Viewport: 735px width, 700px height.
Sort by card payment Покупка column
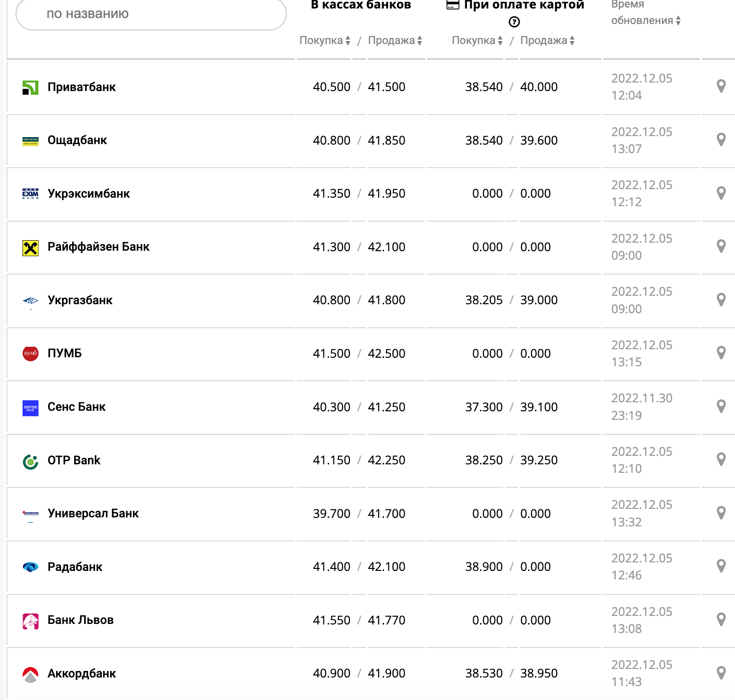tap(477, 41)
